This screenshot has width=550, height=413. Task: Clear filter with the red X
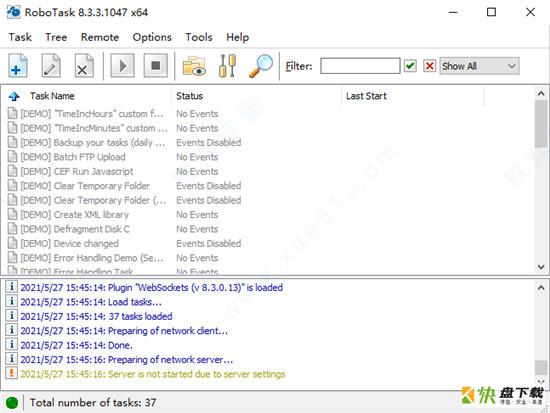point(429,66)
